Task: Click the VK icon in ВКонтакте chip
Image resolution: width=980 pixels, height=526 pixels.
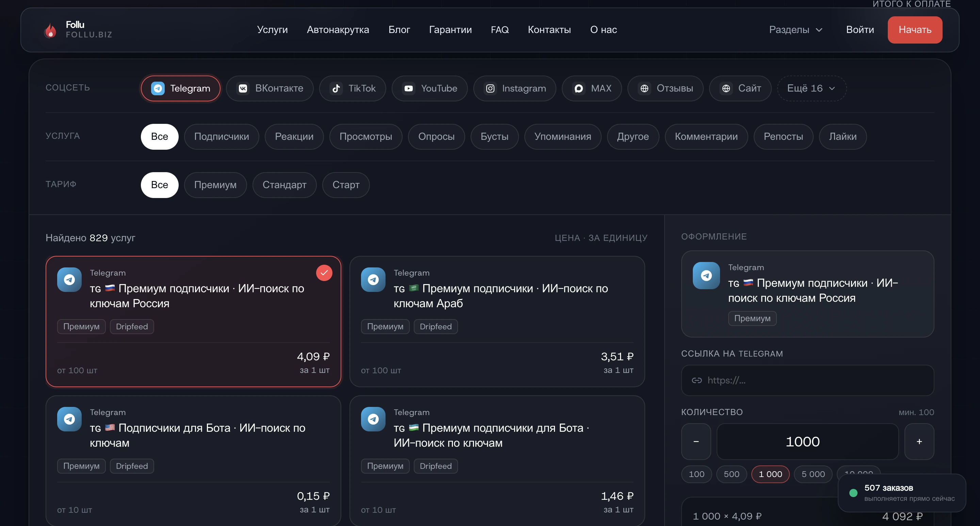Action: 243,88
